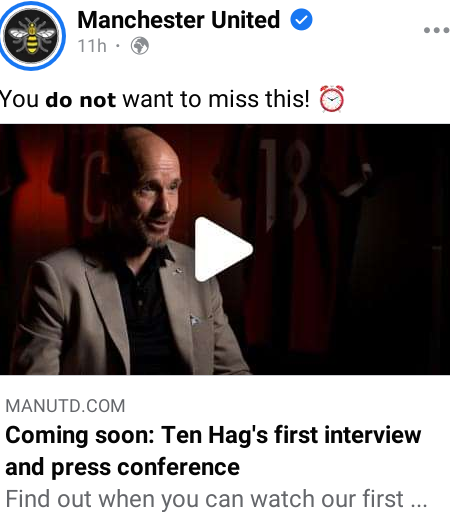Screen dimensions: 450x512
Task: Click the number 18 shirt in video background
Action: (x=287, y=187)
